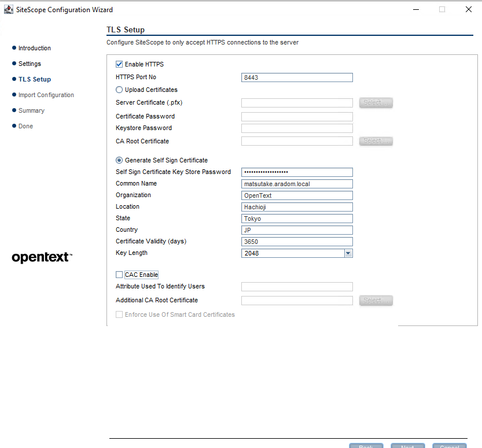482x448 pixels.
Task: Click the Location field with Hachioji
Action: pos(297,208)
